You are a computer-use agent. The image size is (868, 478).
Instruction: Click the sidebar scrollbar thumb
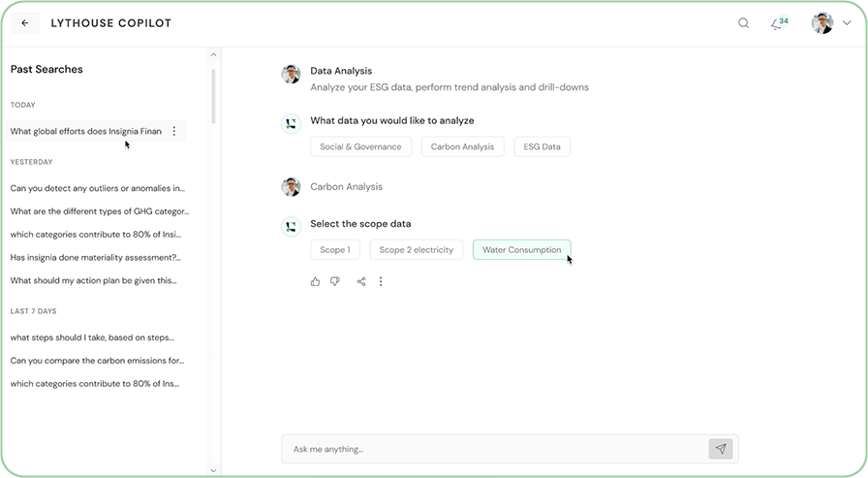click(x=214, y=96)
